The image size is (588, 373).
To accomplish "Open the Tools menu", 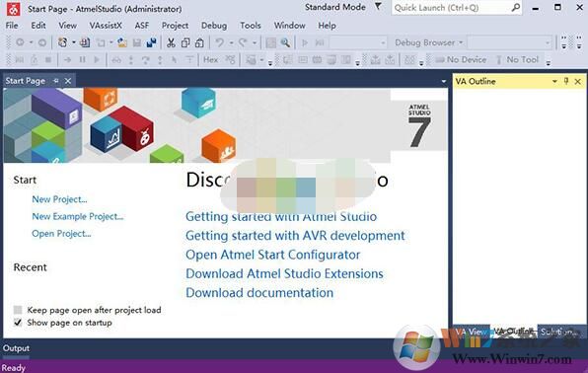I will click(251, 26).
